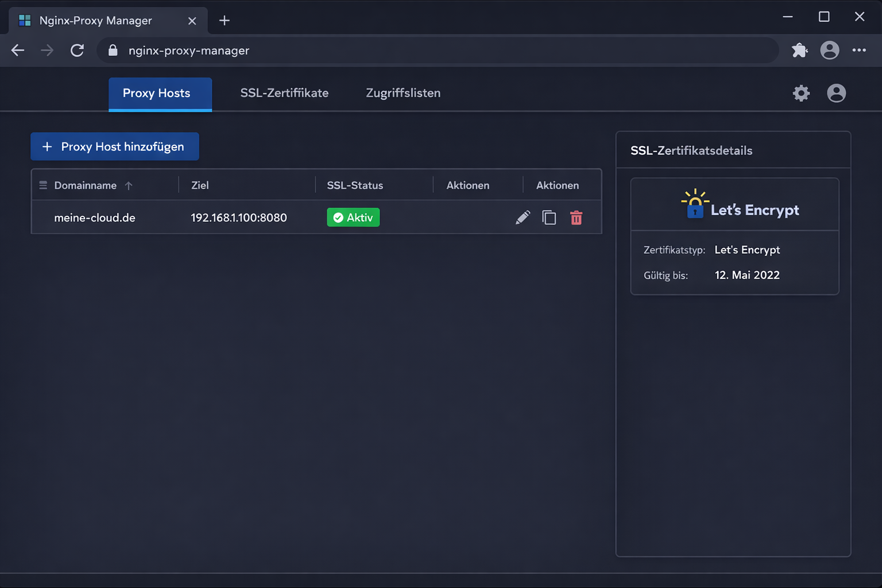Viewport: 882px width, 588px height.
Task: Open the Zugriffslisten tab
Action: pos(403,93)
